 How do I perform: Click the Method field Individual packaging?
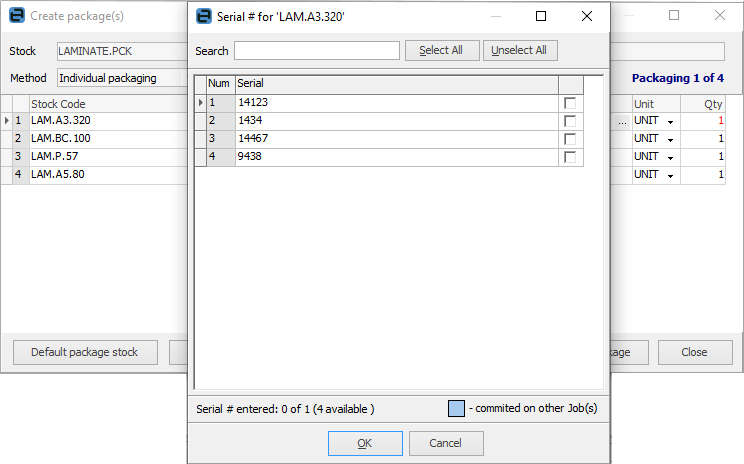click(122, 78)
